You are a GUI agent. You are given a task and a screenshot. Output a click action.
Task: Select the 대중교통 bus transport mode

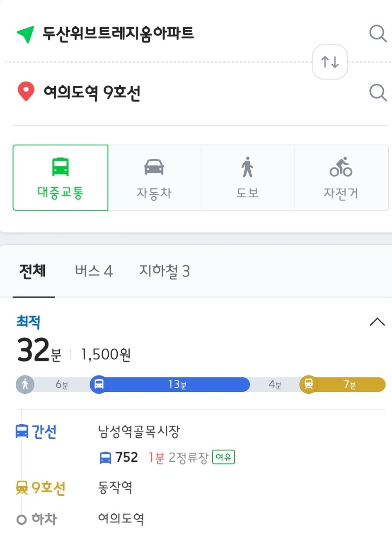click(60, 177)
